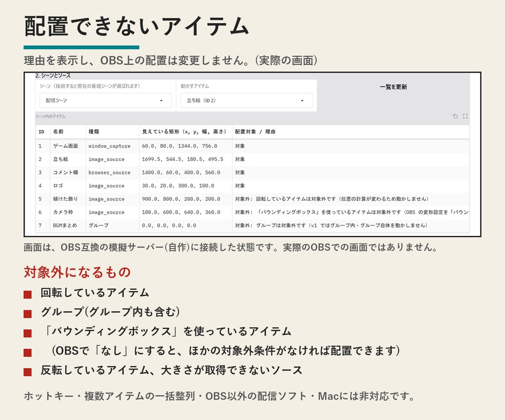Click the copy table icon
The image size is (505, 420).
(455, 116)
